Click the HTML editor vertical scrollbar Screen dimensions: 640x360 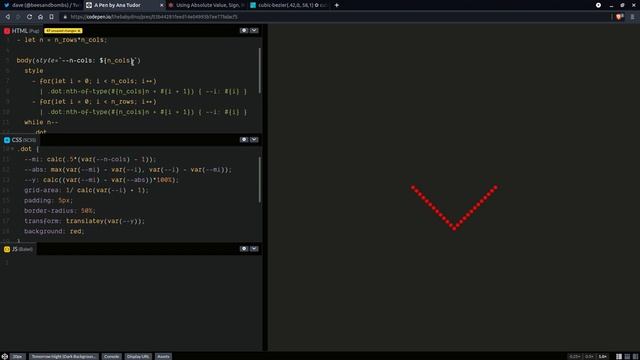(x=260, y=71)
